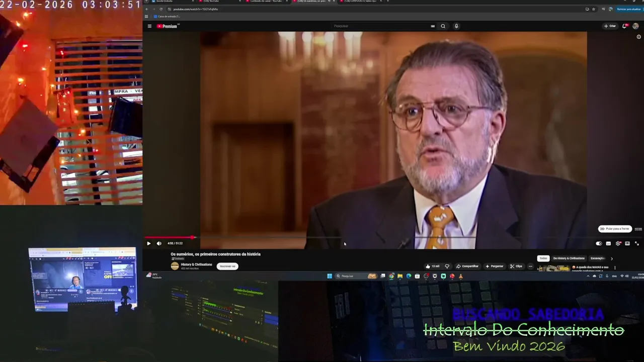Open File Explorer from the taskbar
Image resolution: width=644 pixels, height=362 pixels.
pos(400,276)
